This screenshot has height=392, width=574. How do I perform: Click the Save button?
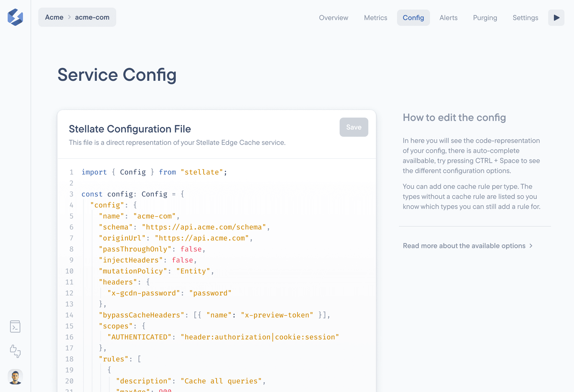[x=354, y=127]
